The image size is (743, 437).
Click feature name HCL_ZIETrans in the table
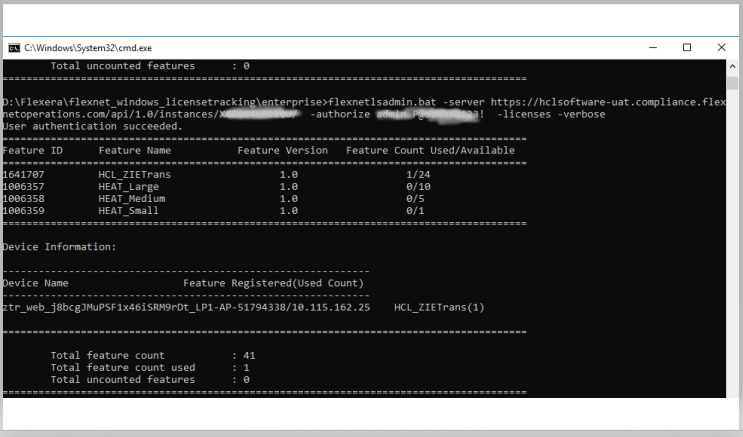click(x=135, y=174)
